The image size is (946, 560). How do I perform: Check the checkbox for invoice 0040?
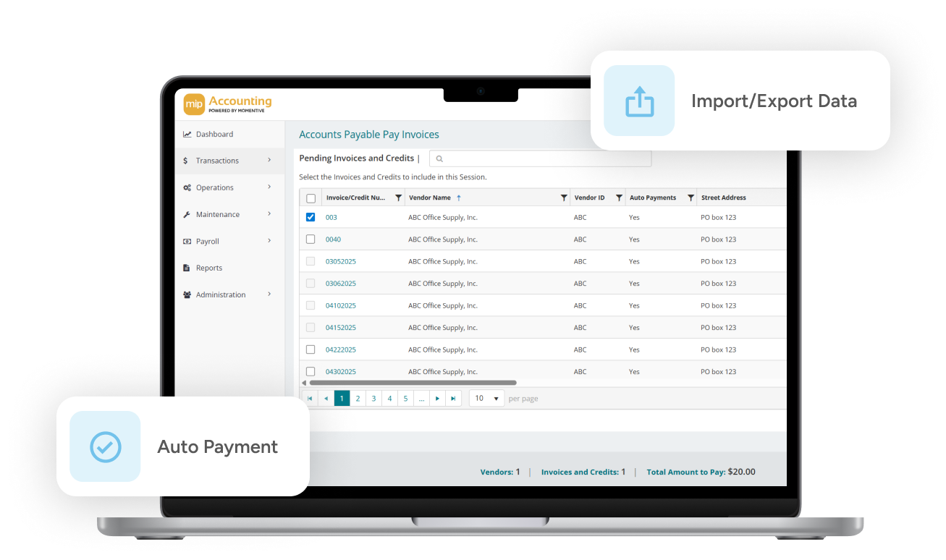pyautogui.click(x=311, y=239)
